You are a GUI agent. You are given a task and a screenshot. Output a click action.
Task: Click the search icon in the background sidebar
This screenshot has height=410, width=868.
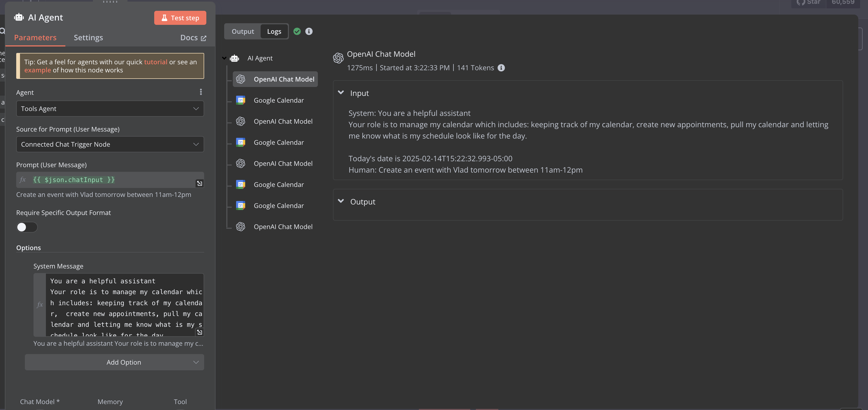[2, 31]
